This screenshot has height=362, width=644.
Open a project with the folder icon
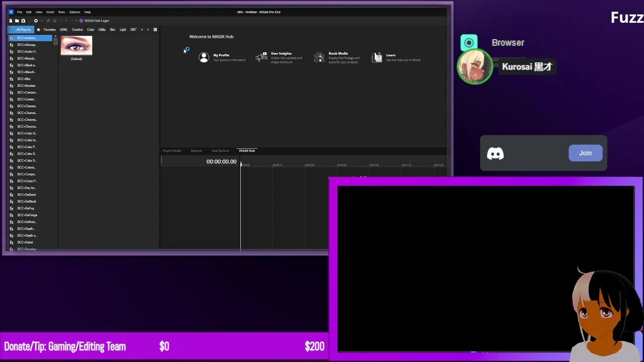coord(17,21)
